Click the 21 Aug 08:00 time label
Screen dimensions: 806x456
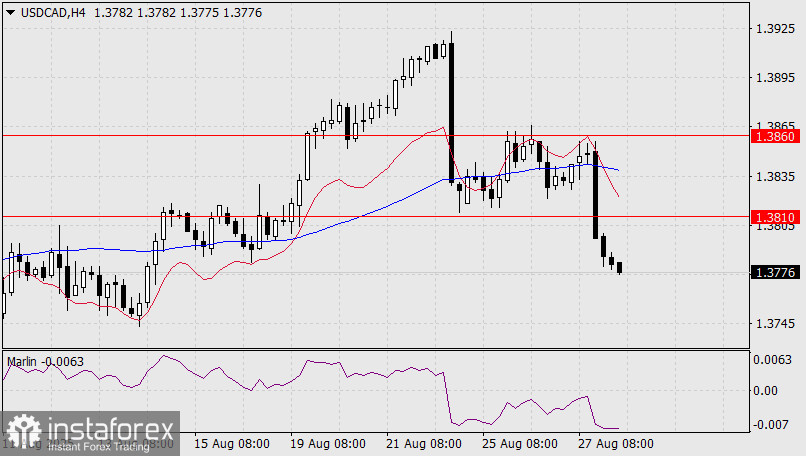point(424,444)
